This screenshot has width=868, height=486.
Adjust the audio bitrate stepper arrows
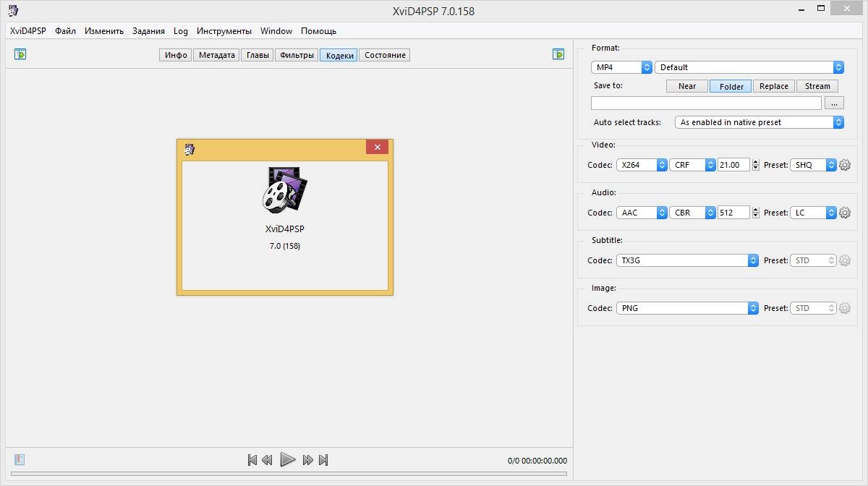pos(756,213)
